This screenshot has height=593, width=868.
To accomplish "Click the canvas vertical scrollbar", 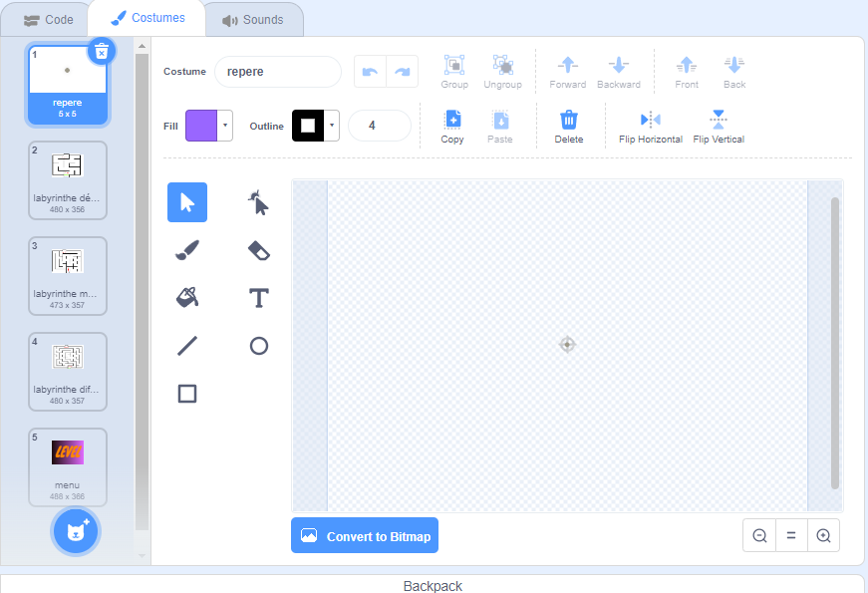I will 835,343.
